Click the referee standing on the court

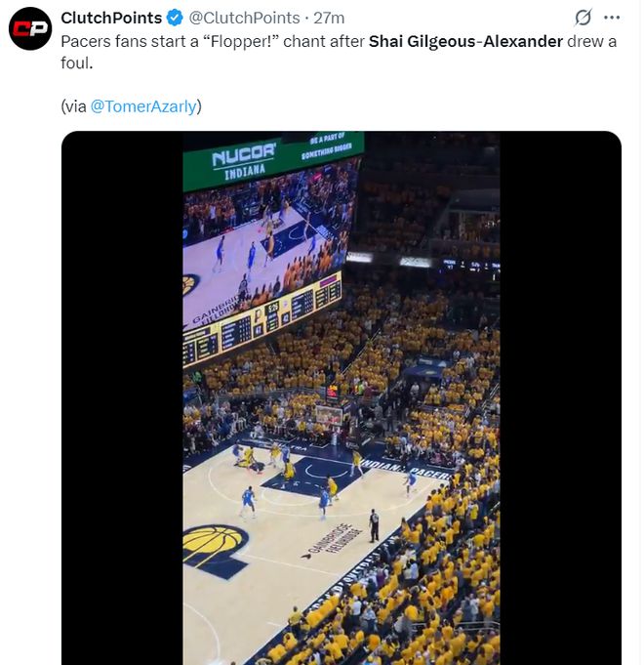[x=374, y=525]
